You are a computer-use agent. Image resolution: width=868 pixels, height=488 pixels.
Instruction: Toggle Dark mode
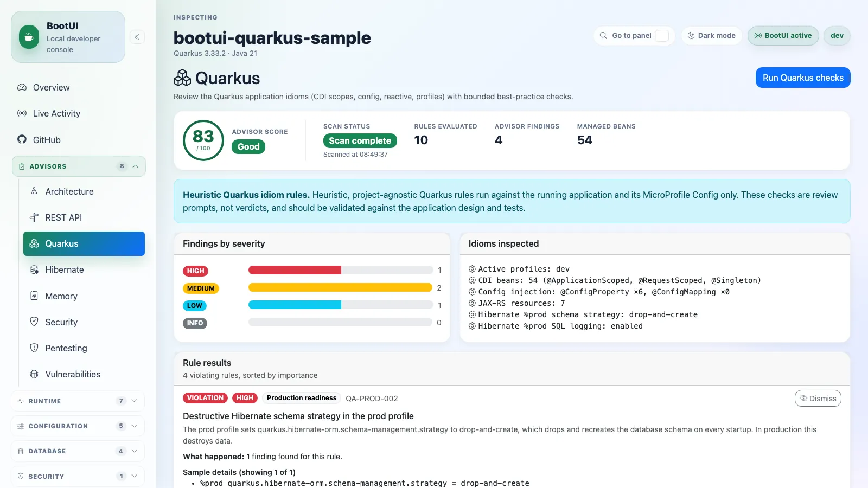[712, 36]
